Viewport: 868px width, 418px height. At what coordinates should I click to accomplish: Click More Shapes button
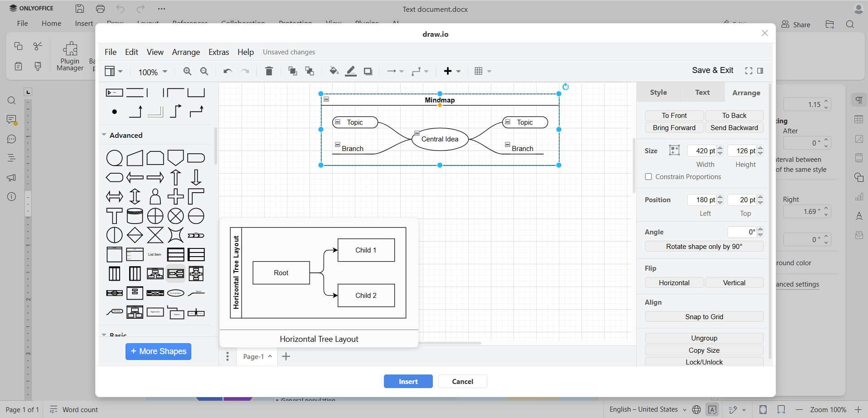click(158, 351)
